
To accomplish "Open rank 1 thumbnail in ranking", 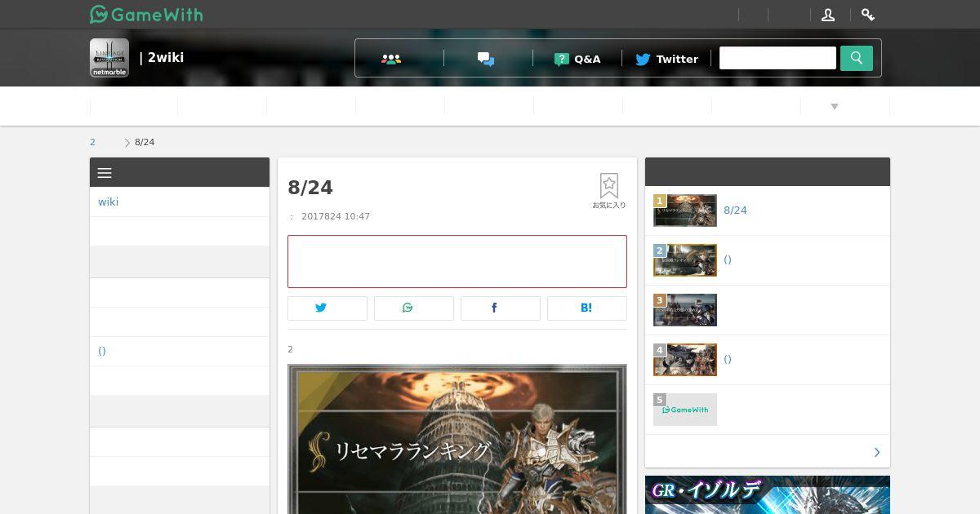I will pos(685,210).
